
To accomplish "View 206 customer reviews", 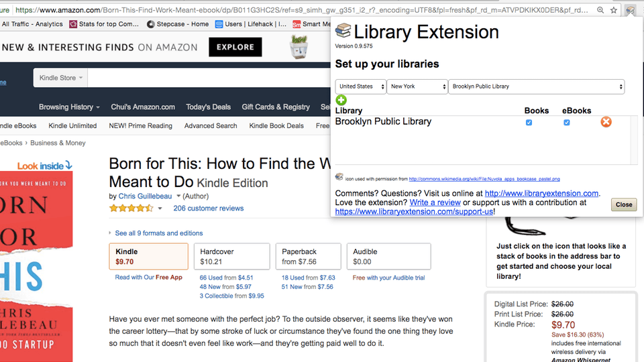I will 208,208.
